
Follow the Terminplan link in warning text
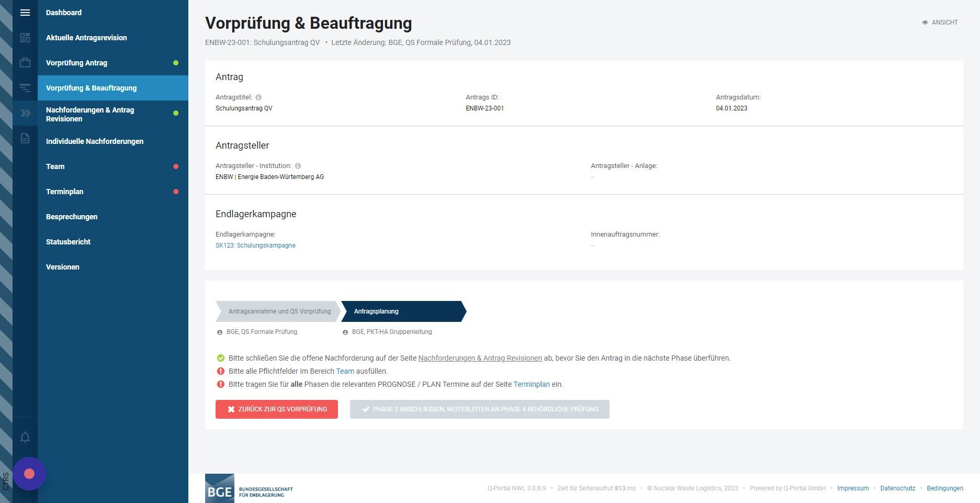tap(532, 384)
